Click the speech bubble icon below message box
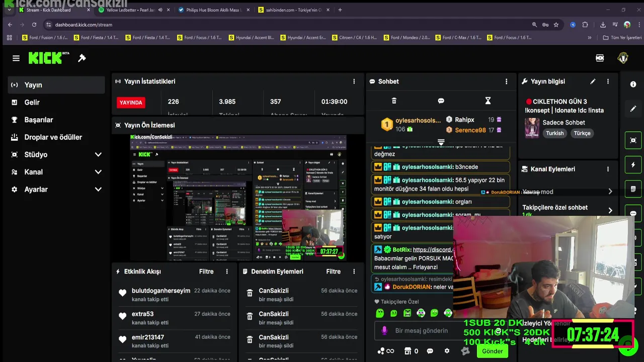Image resolution: width=644 pixels, height=362 pixels. coord(430,351)
